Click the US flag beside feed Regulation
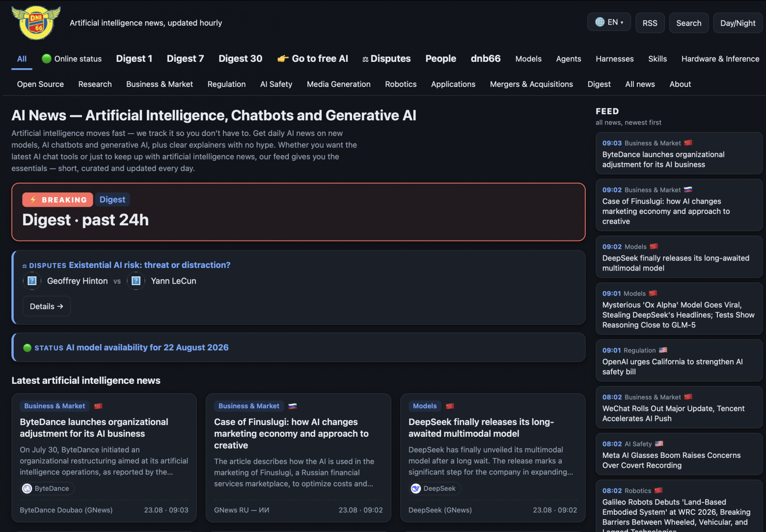 663,350
